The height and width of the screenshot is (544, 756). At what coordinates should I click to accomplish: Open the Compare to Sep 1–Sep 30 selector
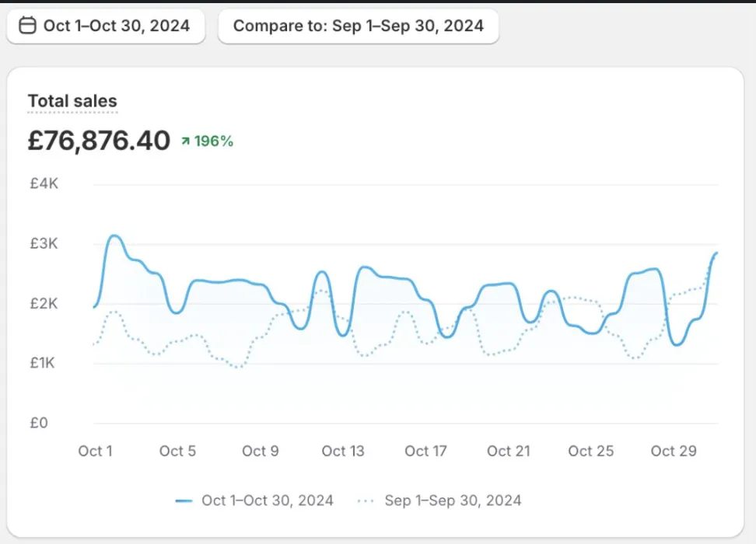(x=358, y=26)
